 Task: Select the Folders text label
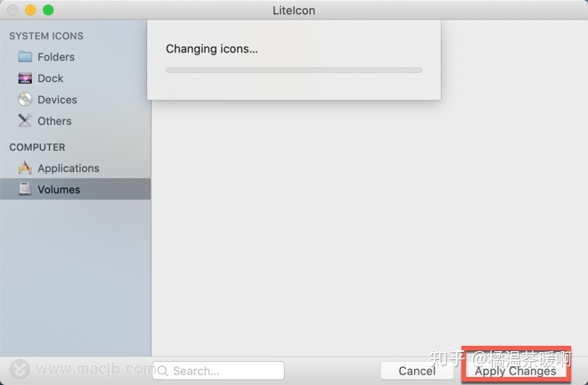(x=56, y=57)
